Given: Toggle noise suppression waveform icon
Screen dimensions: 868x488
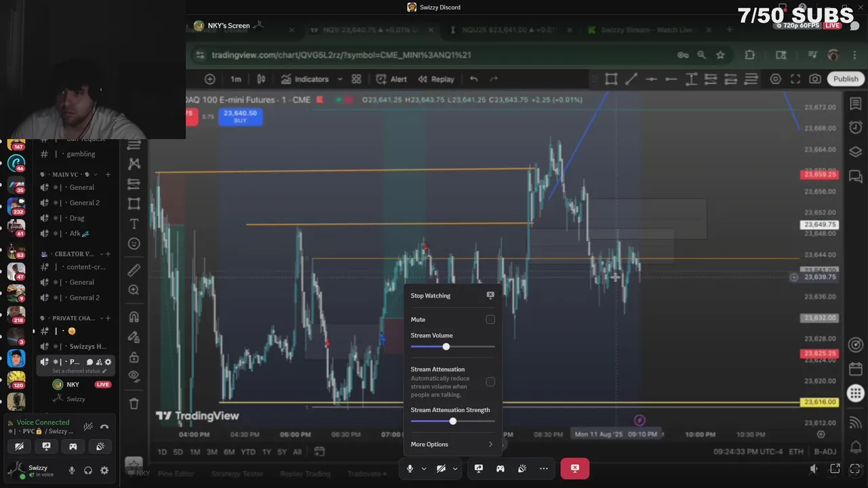Looking at the screenshot, I should click(88, 427).
